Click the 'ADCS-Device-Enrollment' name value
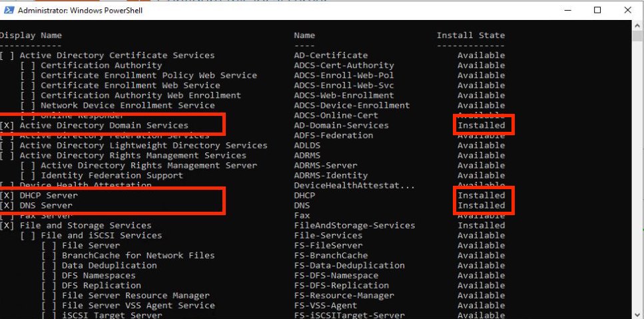The width and height of the screenshot is (644, 319). point(352,105)
